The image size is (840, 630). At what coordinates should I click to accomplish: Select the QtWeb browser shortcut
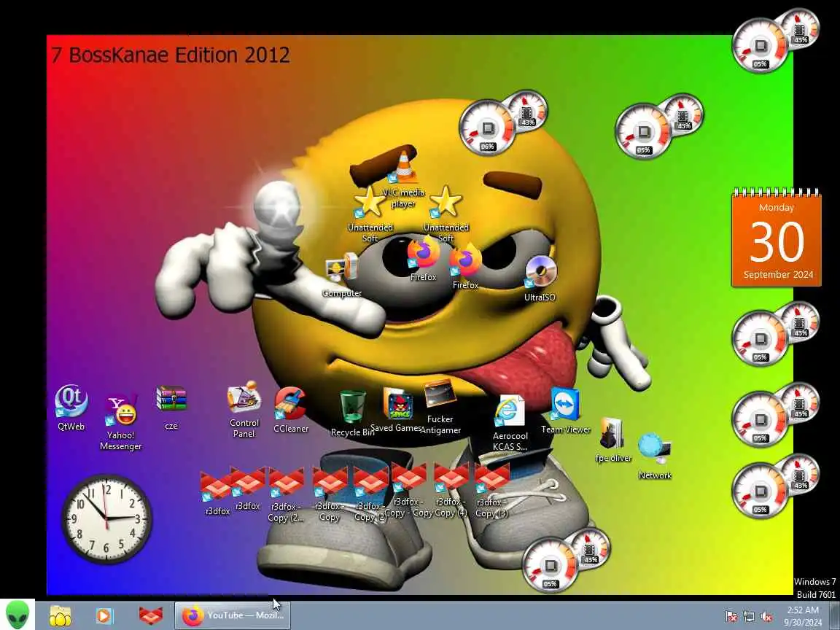click(x=71, y=407)
